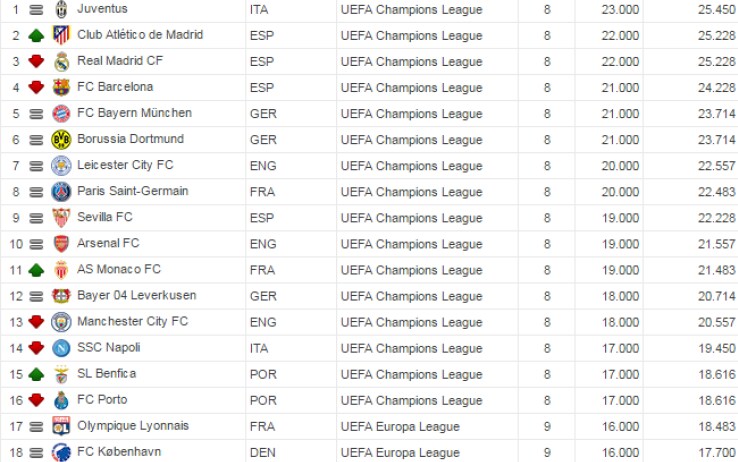738x462 pixels.
Task: Click the Real Madrid CF crest icon
Action: point(61,62)
